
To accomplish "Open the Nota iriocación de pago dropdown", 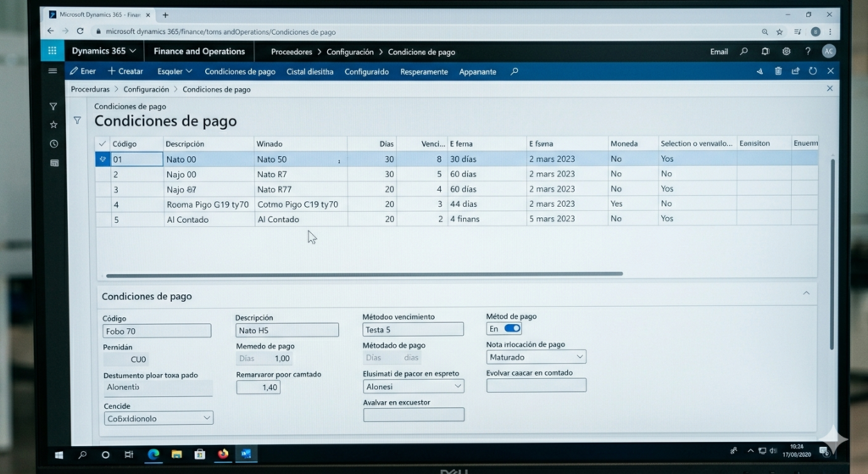I will 536,357.
